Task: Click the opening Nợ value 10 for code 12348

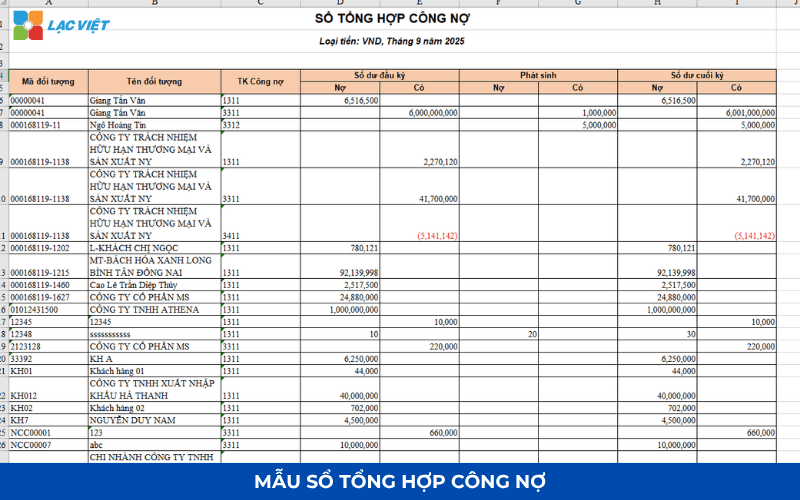Action: pyautogui.click(x=340, y=334)
